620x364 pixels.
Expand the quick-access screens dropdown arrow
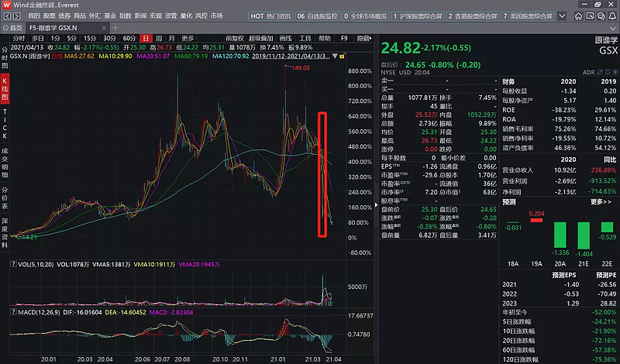pos(562,16)
